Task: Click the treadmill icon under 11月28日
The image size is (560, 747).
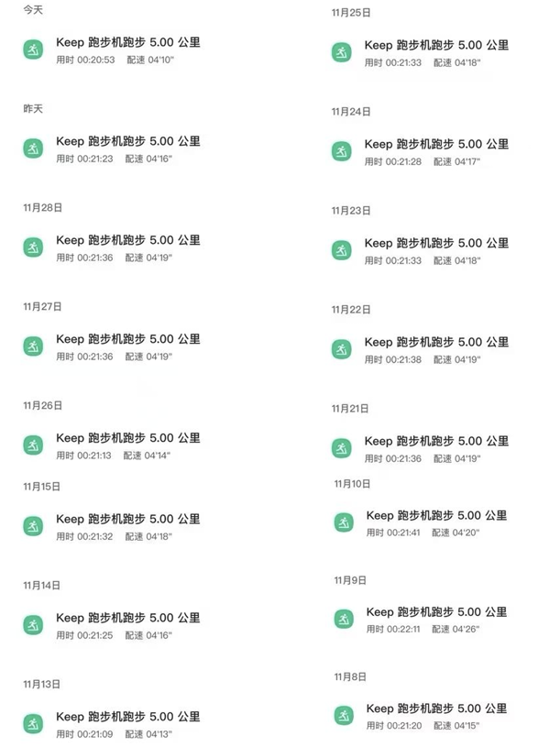Action: tap(33, 247)
